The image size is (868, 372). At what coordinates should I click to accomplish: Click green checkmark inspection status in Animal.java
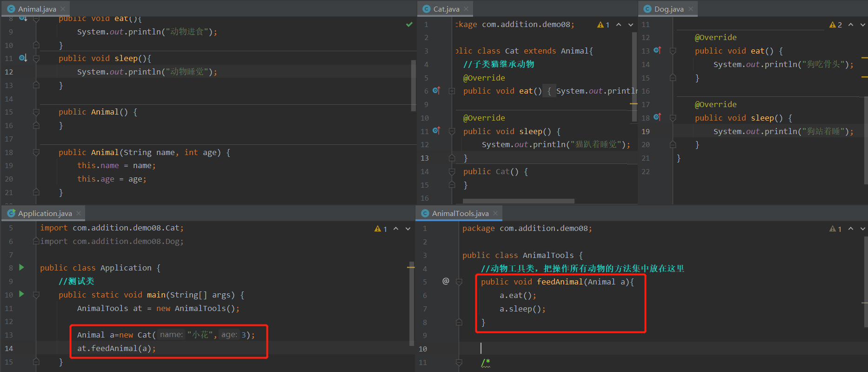(x=409, y=24)
